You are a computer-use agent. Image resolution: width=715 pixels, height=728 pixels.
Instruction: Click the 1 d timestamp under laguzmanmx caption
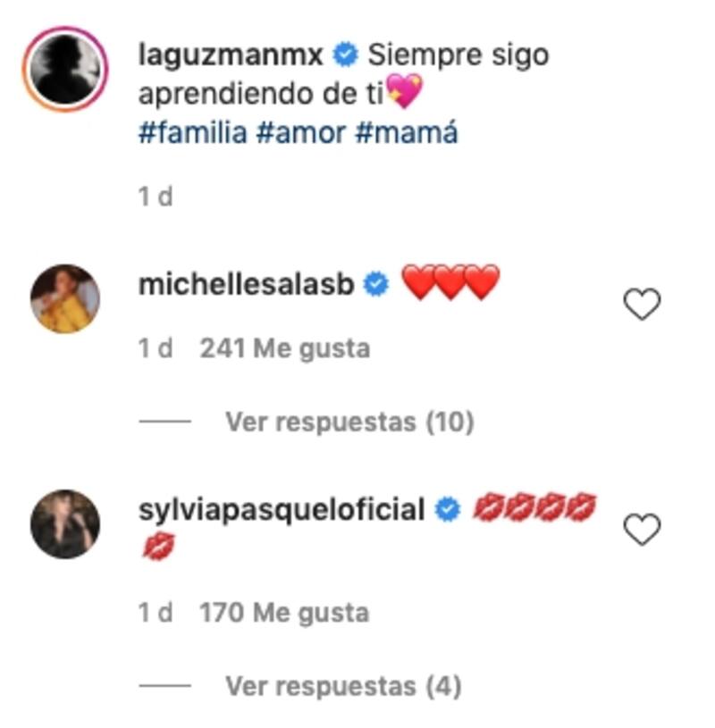point(156,197)
